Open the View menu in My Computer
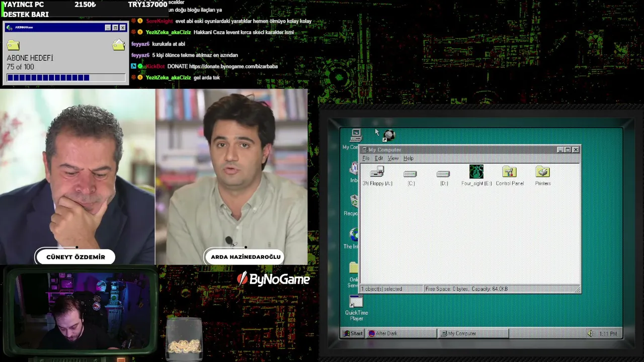Screen dimensions: 644x362 393,158
